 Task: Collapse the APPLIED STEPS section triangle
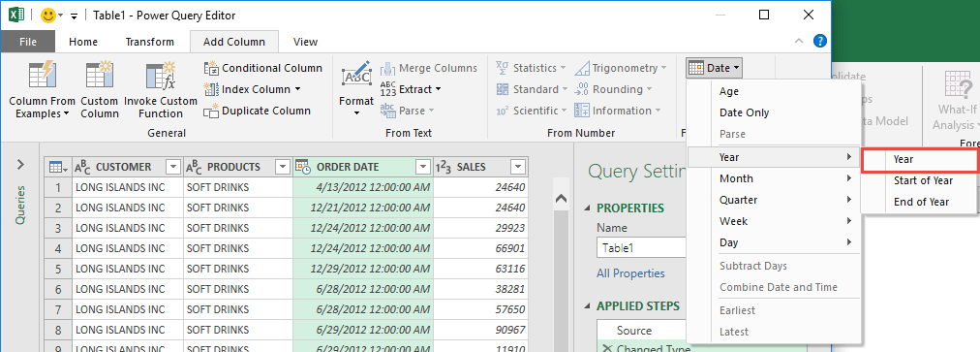click(x=588, y=306)
